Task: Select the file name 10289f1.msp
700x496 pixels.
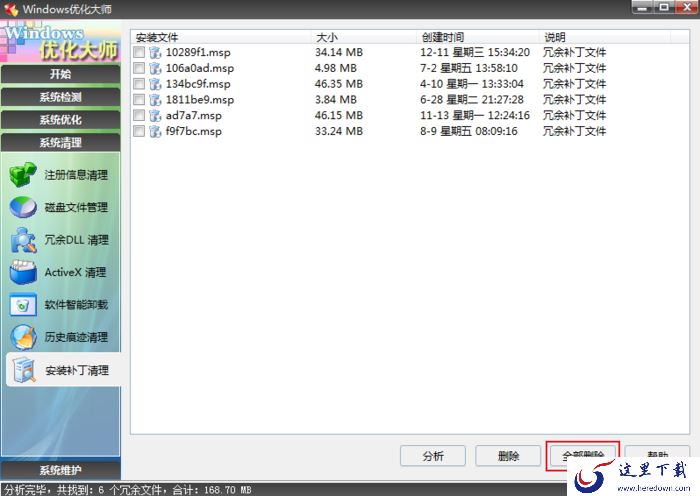Action: pos(198,52)
